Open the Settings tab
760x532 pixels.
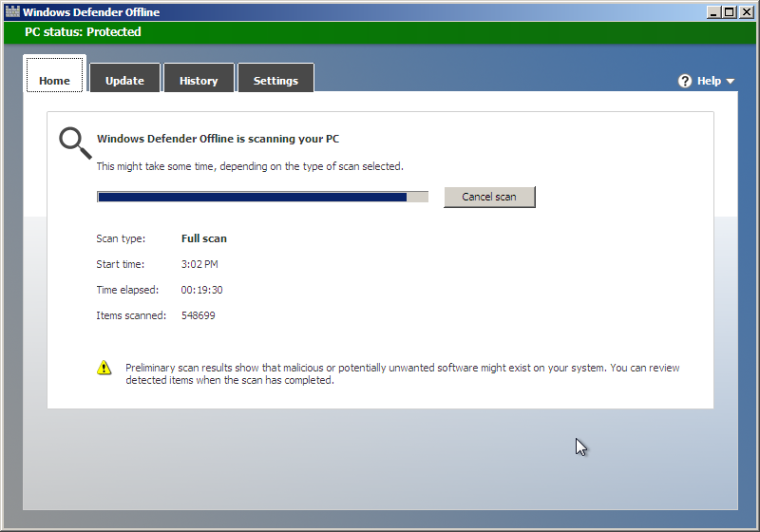(275, 78)
